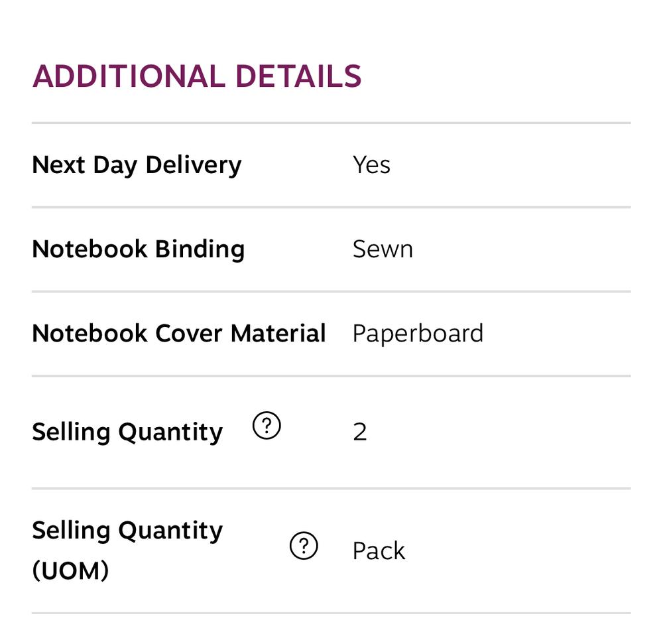This screenshot has width=663, height=644.
Task: Click the word ADDITIONAL in the heading
Action: 129,76
